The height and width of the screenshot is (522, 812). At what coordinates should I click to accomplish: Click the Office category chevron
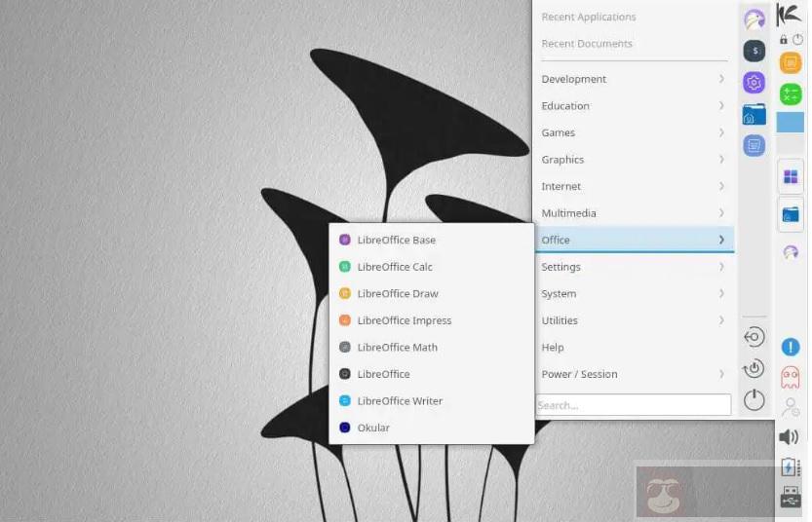pyautogui.click(x=721, y=240)
